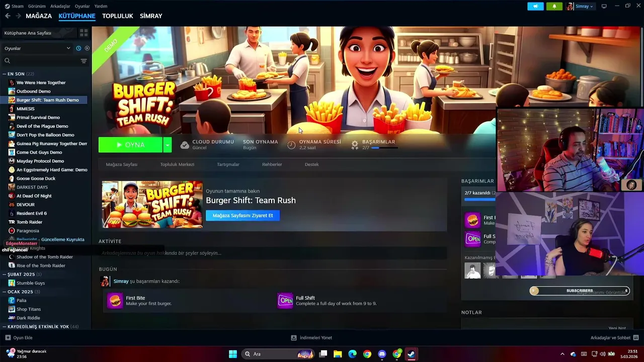Click the Oynama Süresi clock icon
The image size is (644, 362).
tap(291, 145)
